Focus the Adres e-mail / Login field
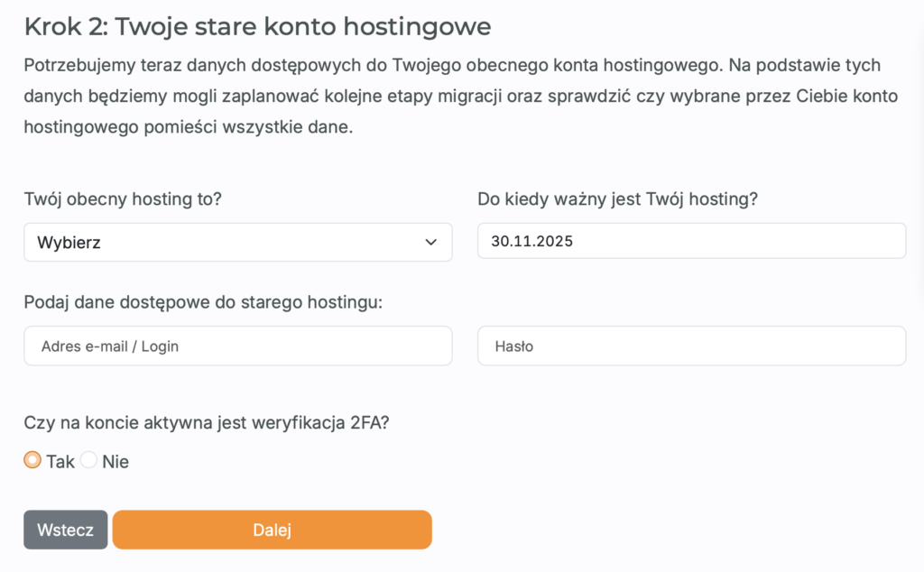Viewport: 924px width, 572px height. tap(237, 346)
